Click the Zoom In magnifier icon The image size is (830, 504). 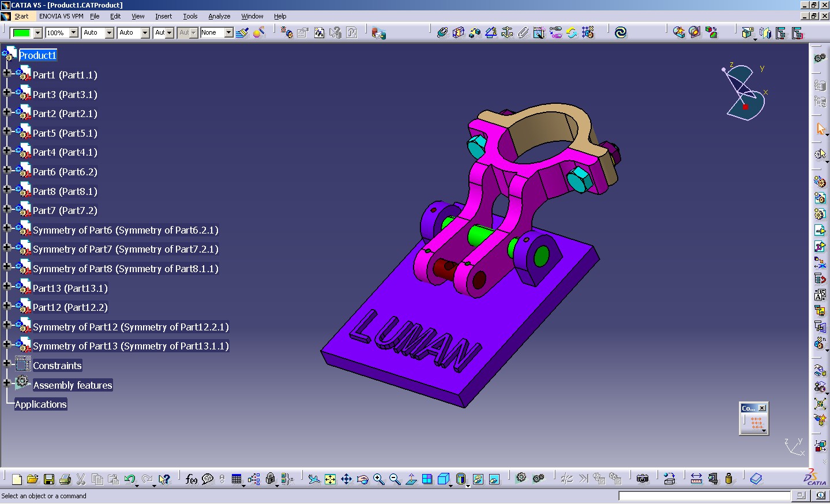378,479
